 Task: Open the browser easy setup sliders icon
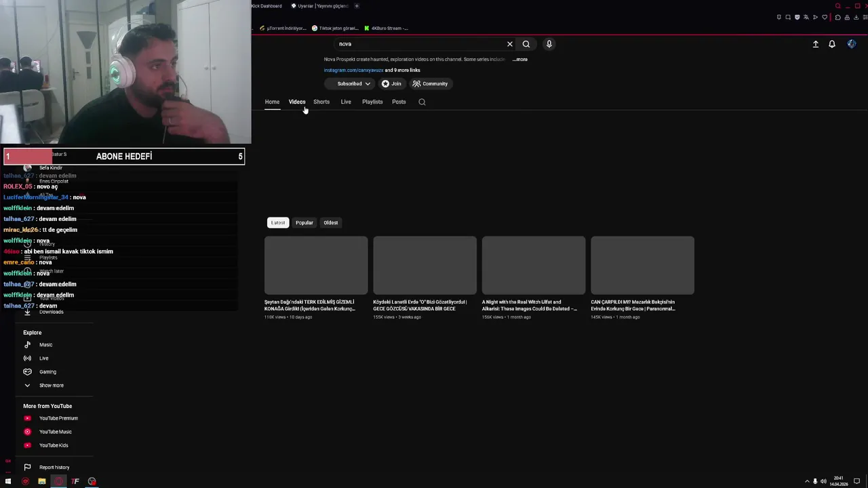pyautogui.click(x=865, y=17)
